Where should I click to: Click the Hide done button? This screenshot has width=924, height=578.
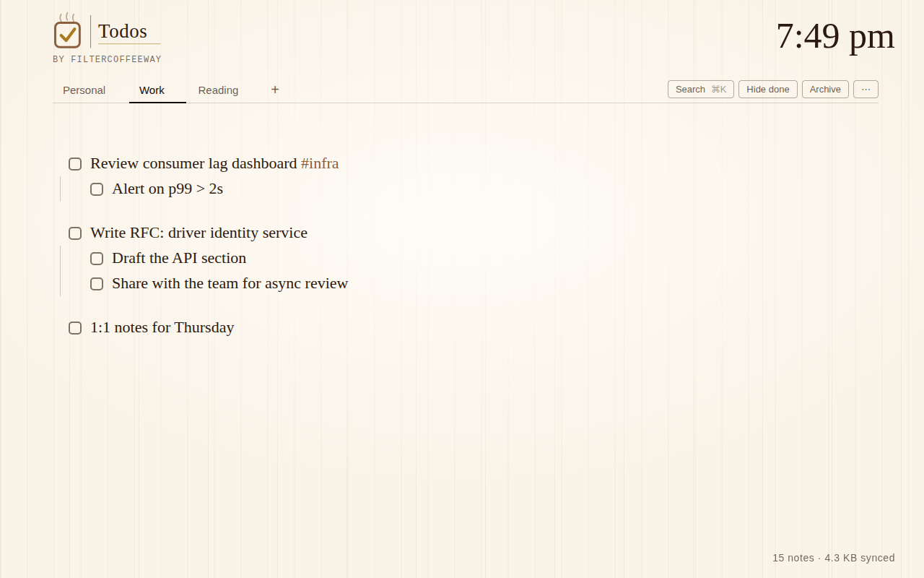(768, 90)
